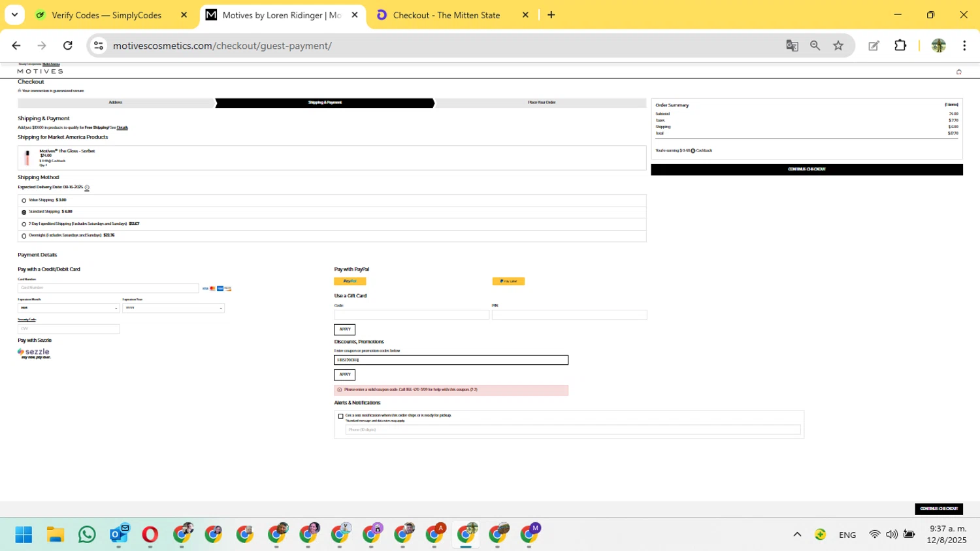
Task: Click the translate page icon in address bar
Action: click(792, 46)
